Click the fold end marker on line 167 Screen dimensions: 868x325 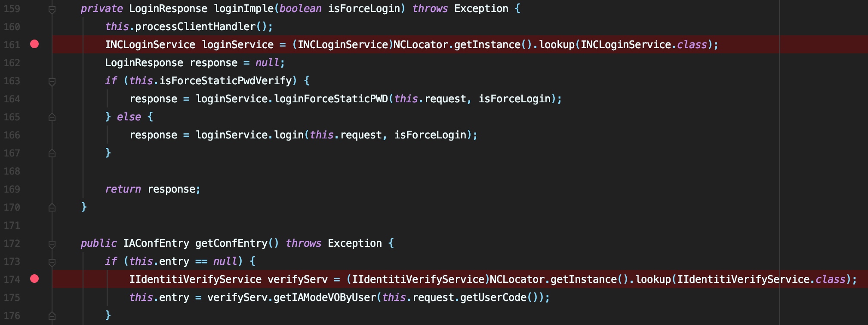point(52,153)
